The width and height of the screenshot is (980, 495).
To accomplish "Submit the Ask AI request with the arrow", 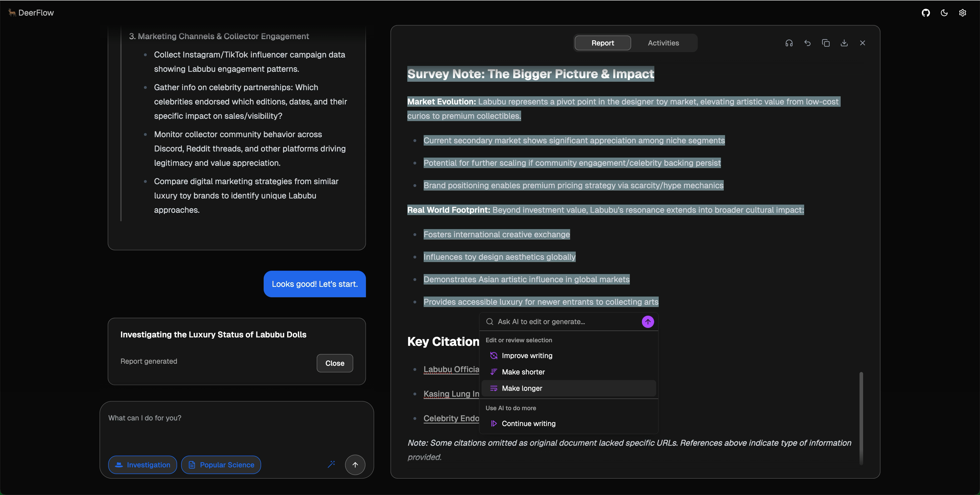I will (648, 321).
